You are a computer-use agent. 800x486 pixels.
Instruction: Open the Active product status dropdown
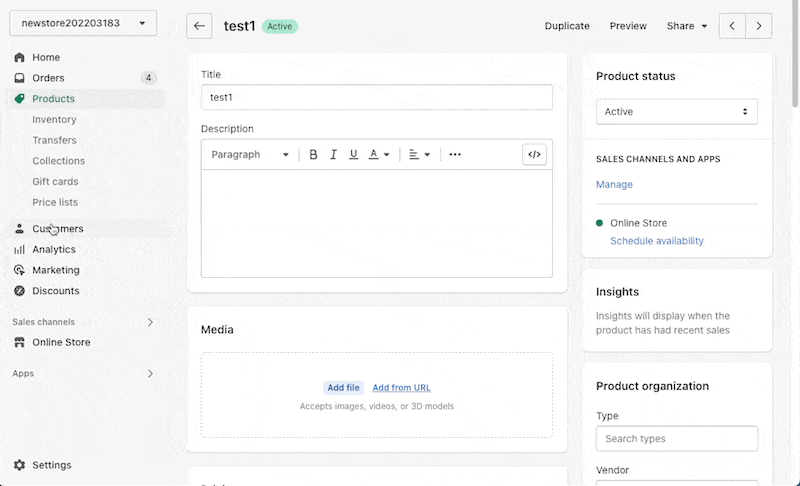(677, 112)
